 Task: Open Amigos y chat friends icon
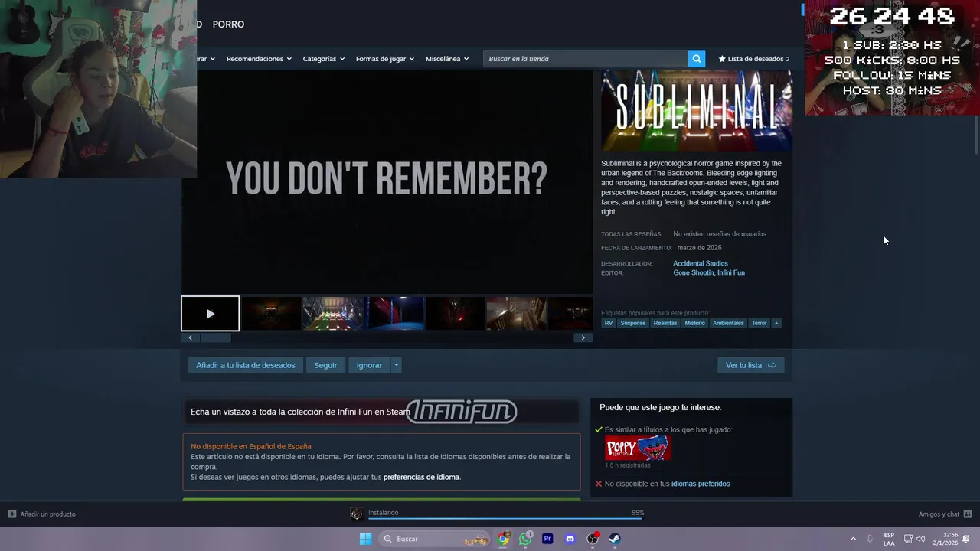coord(968,514)
